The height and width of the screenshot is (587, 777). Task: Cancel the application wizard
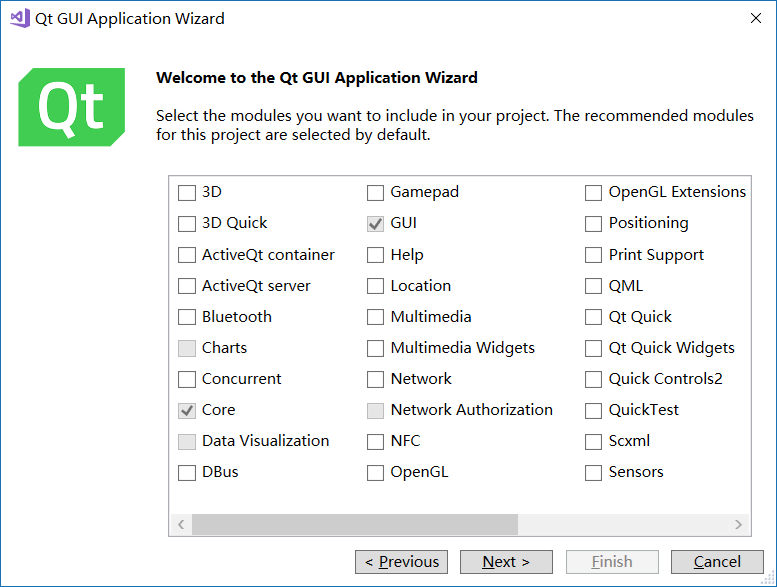(717, 562)
